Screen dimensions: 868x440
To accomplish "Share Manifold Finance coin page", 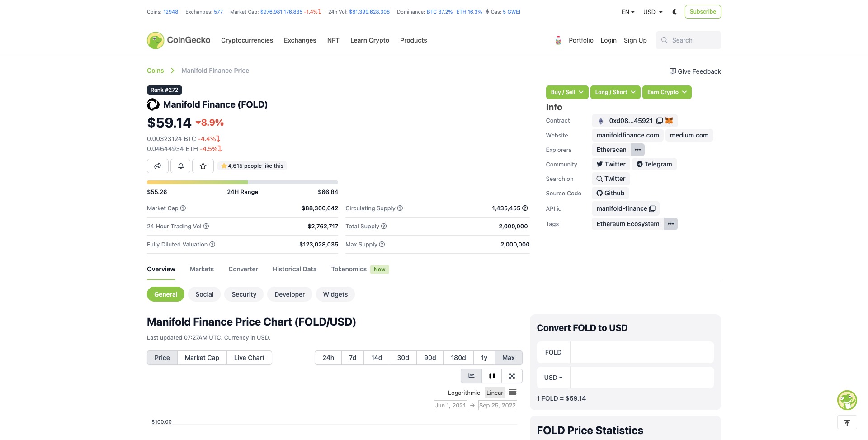I will coord(157,166).
